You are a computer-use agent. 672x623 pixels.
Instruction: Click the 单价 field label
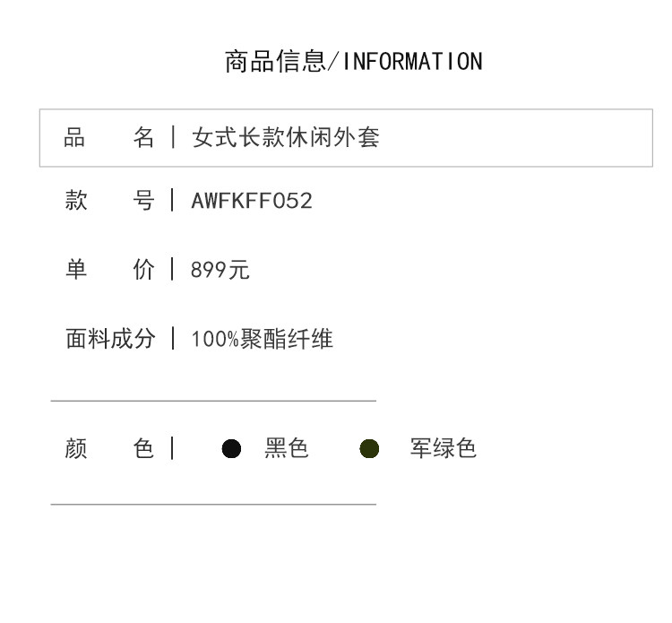(x=109, y=270)
